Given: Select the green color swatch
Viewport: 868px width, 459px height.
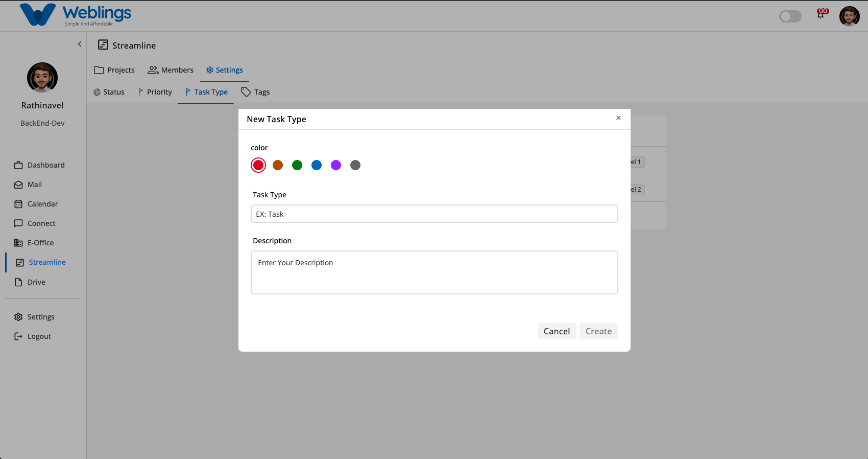Looking at the screenshot, I should pyautogui.click(x=297, y=165).
